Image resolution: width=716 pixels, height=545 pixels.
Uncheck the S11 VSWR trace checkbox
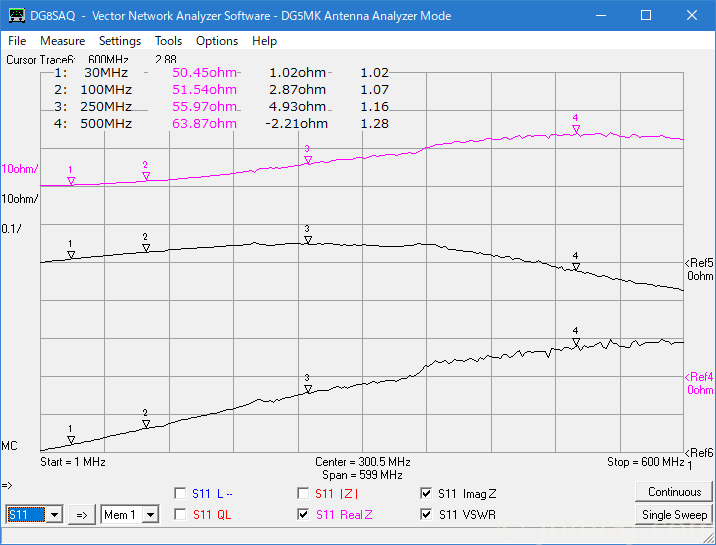click(x=426, y=514)
